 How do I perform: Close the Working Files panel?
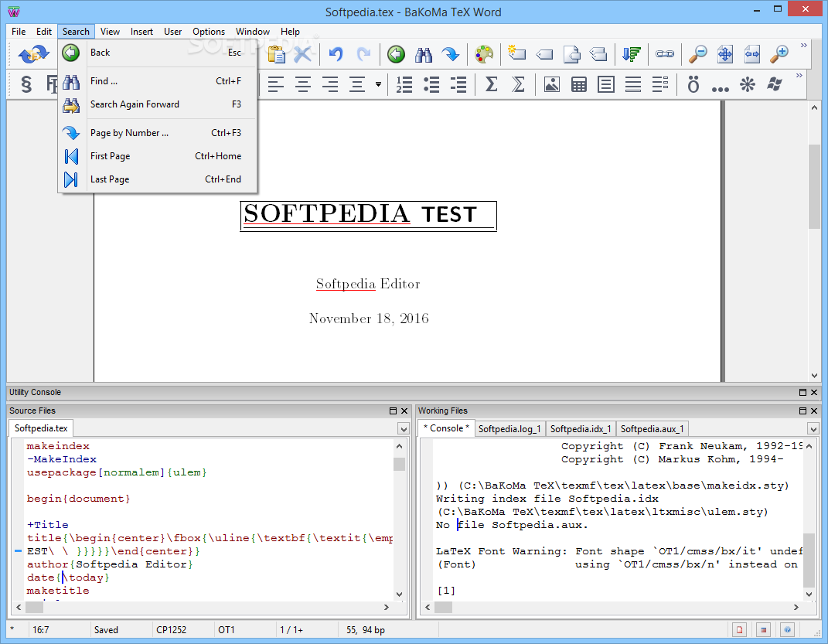pyautogui.click(x=814, y=411)
